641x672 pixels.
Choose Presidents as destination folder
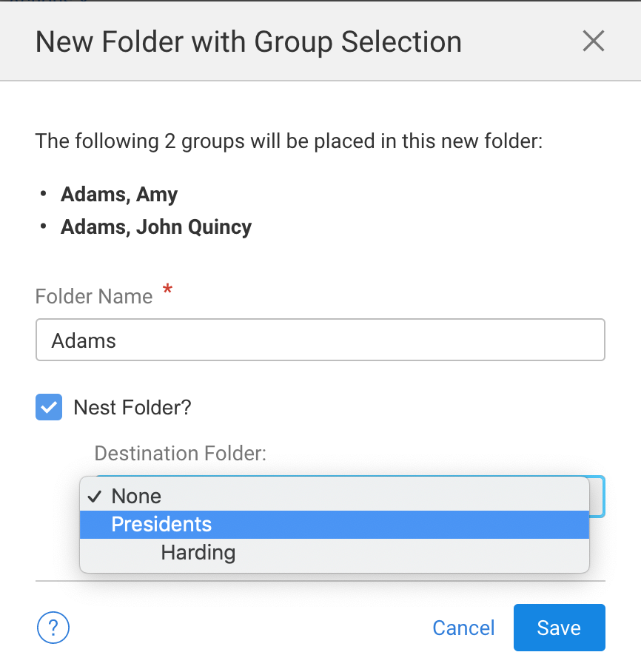click(161, 525)
